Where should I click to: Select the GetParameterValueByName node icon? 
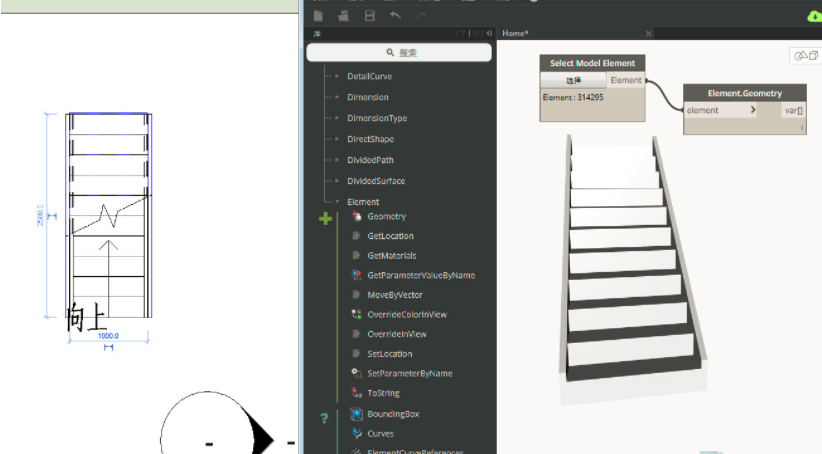point(356,275)
